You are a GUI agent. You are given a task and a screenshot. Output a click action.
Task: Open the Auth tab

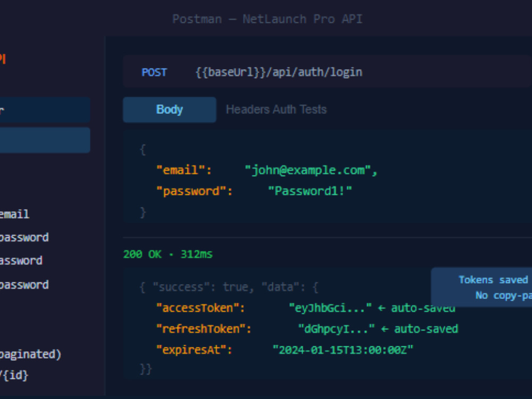tap(284, 110)
